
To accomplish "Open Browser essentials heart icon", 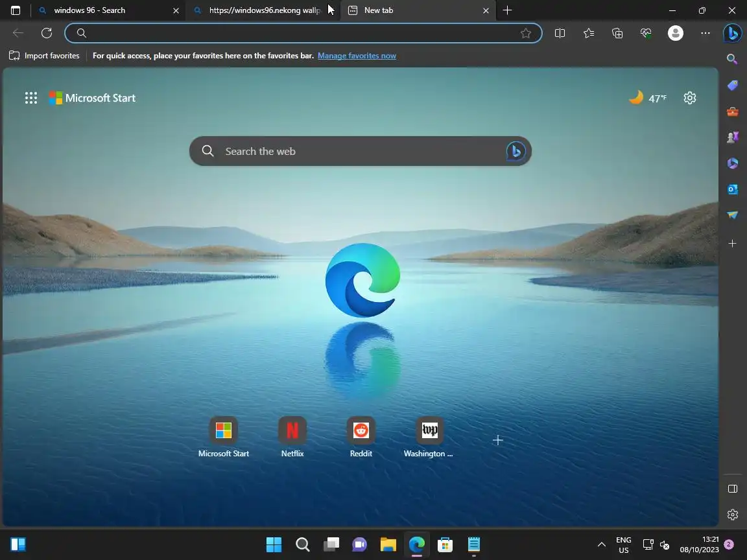I will (646, 33).
